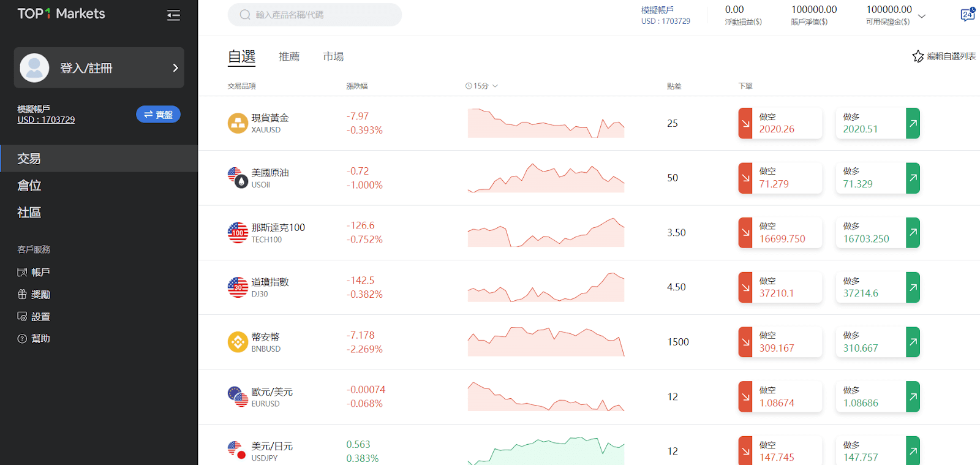Expand the 15分 timeframe dropdown
Image resolution: width=980 pixels, height=465 pixels.
click(482, 86)
